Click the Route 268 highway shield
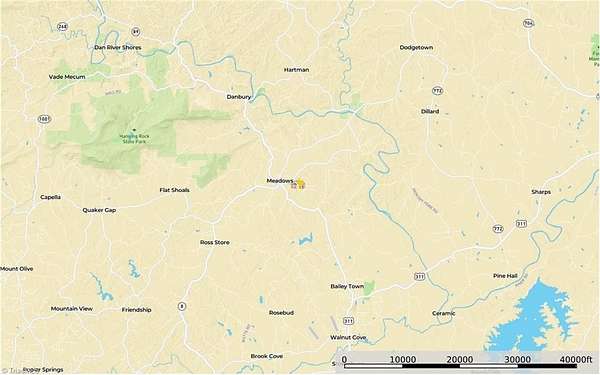Viewport: 600px width, 375px height. click(x=62, y=27)
